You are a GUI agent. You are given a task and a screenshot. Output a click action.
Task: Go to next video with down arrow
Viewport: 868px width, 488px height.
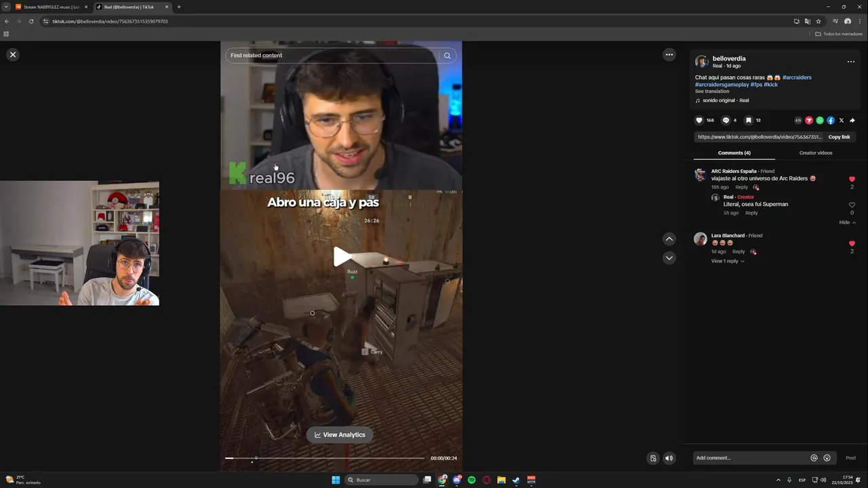pos(669,258)
